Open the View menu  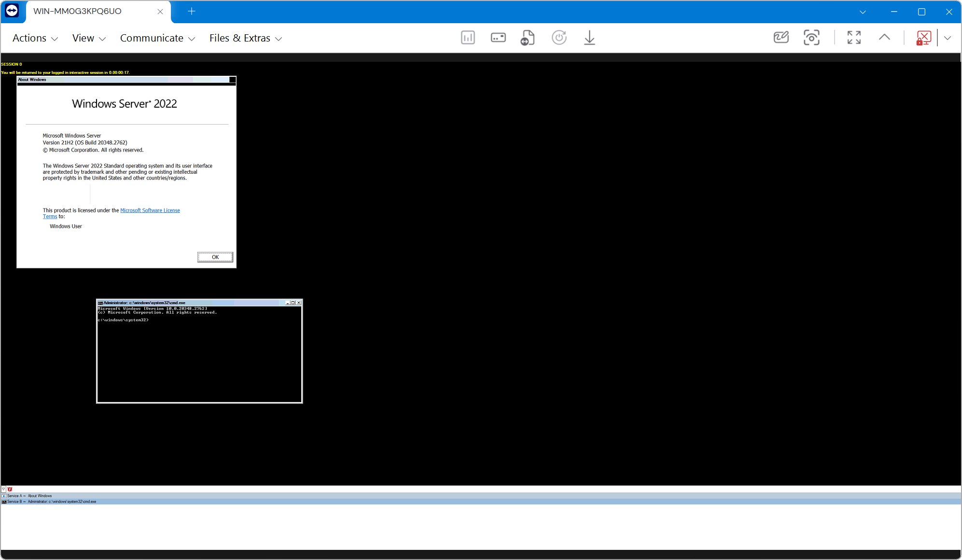(88, 38)
